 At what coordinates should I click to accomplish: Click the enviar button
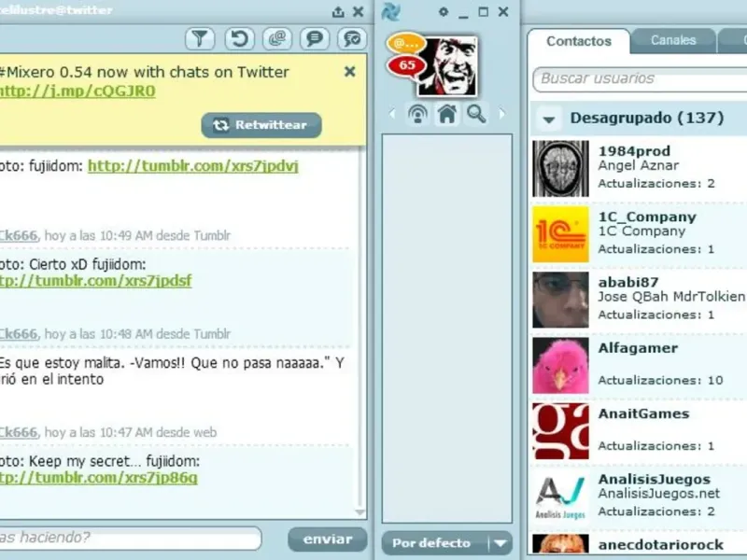coord(328,539)
